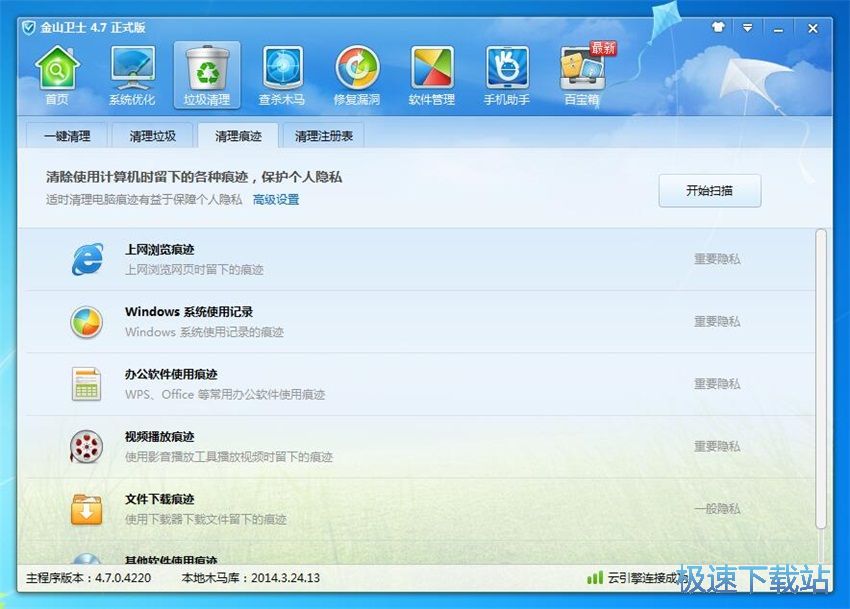This screenshot has width=850, height=609.
Task: Click the spreadsheet icon for 办公软件使用痕迹
Action: [86, 384]
